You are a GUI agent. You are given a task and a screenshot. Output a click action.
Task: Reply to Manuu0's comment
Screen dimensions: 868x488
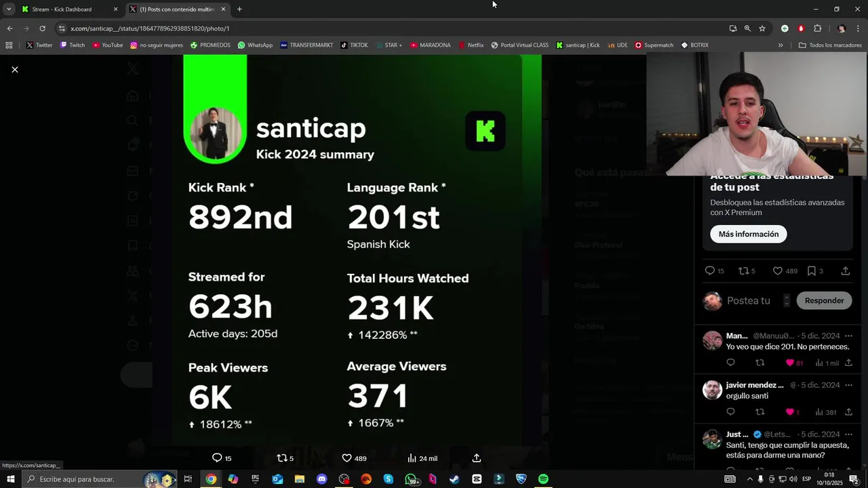pyautogui.click(x=730, y=363)
